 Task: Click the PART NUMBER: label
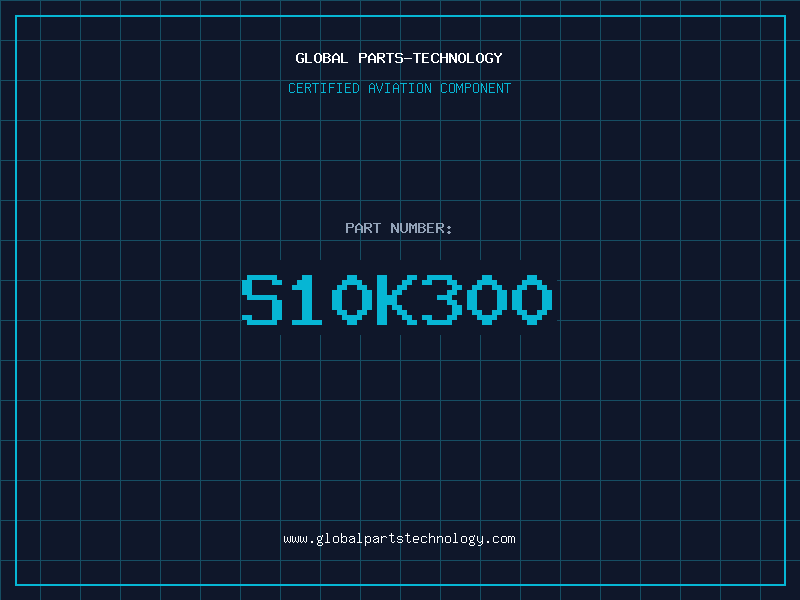(x=399, y=228)
